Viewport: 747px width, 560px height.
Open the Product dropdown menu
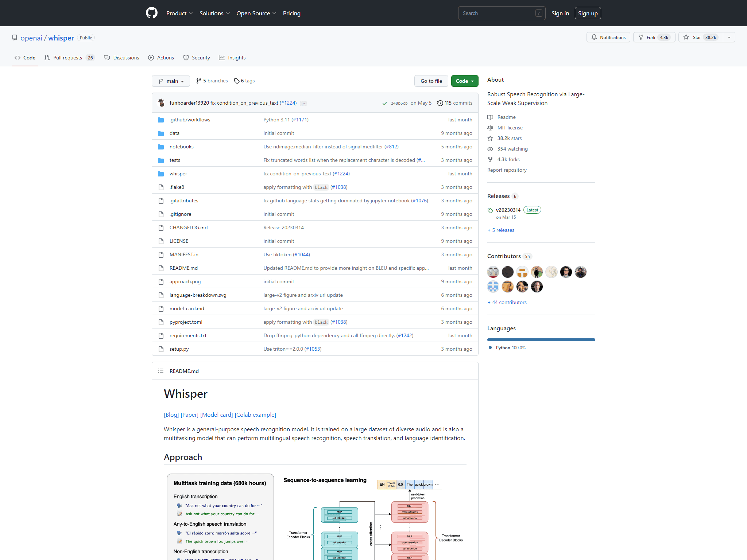[x=179, y=13]
